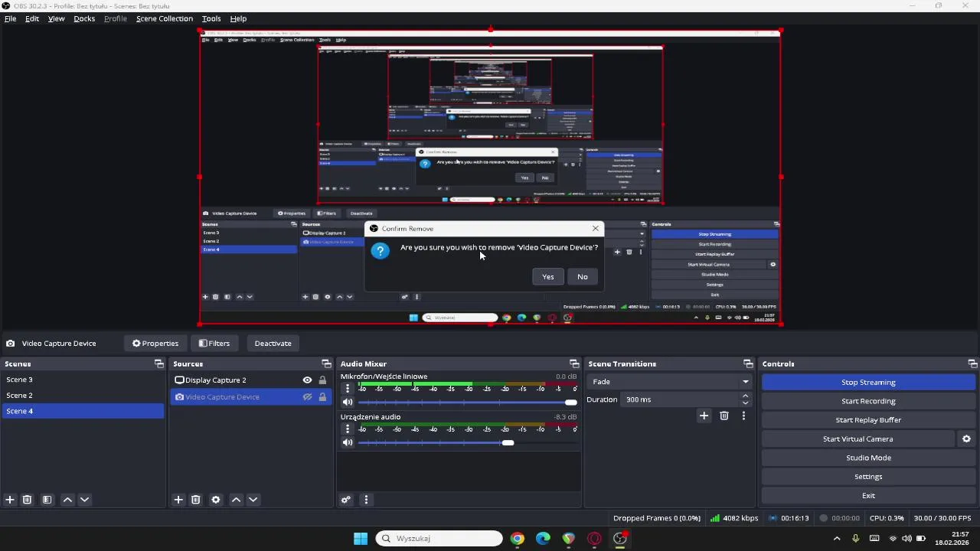Open the Windows Start menu
The image size is (980, 551).
point(361,539)
